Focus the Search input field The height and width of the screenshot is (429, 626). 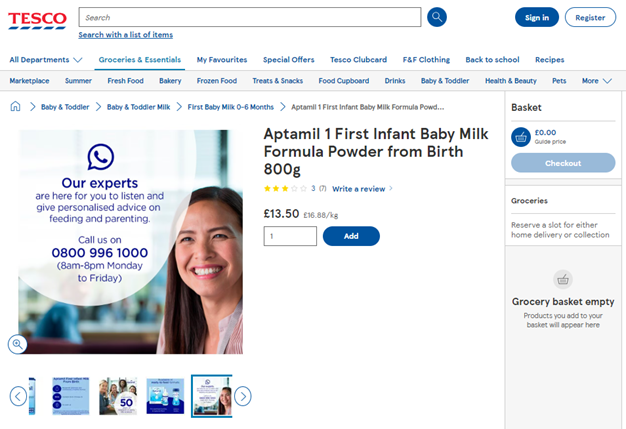coord(250,17)
